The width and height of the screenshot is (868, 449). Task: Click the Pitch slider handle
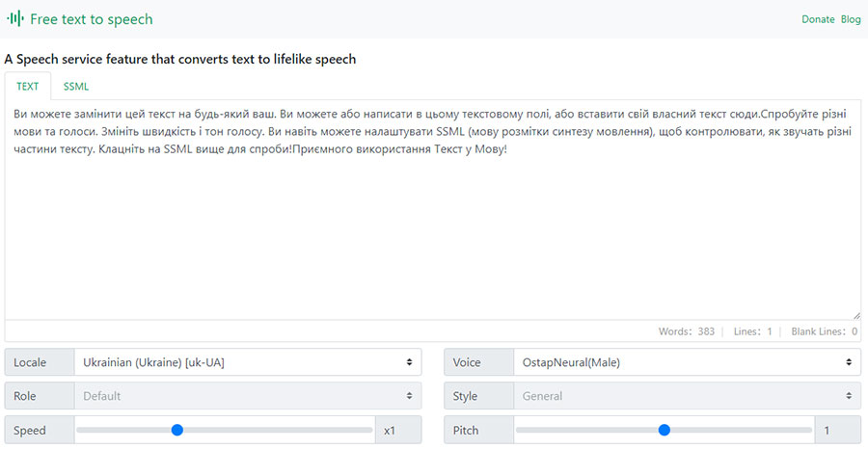(x=665, y=430)
